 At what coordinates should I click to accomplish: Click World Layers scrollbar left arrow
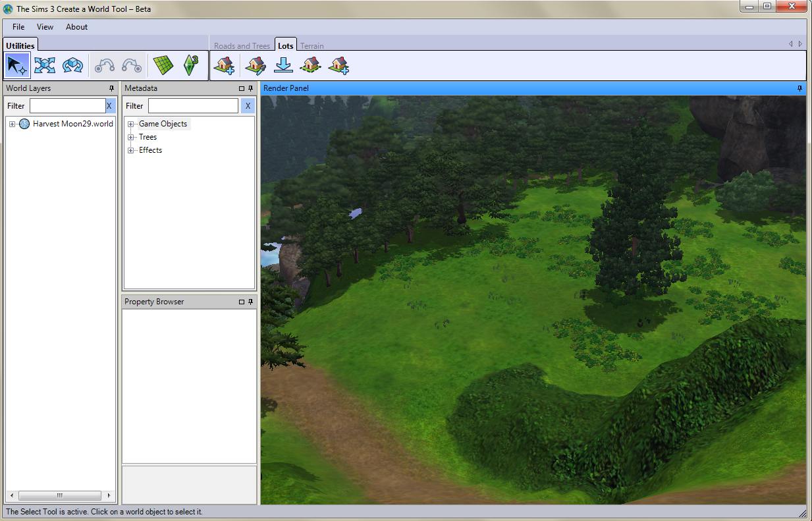click(x=12, y=495)
